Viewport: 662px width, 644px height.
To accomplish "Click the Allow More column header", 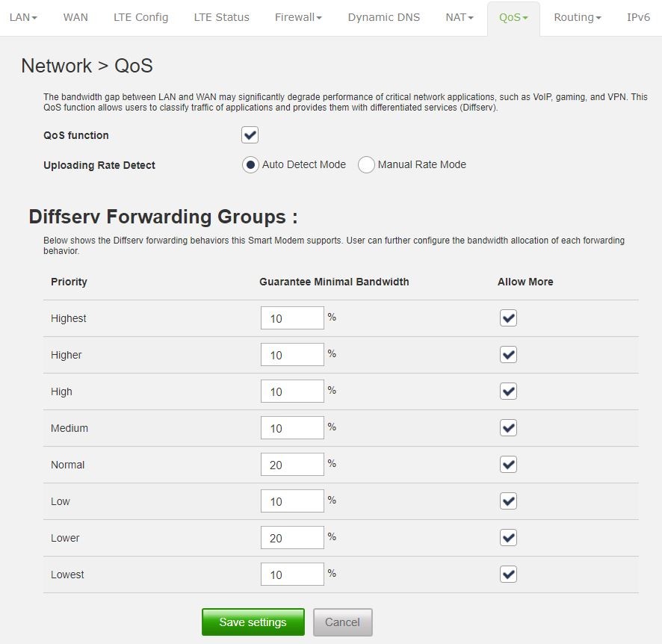I will 525,282.
